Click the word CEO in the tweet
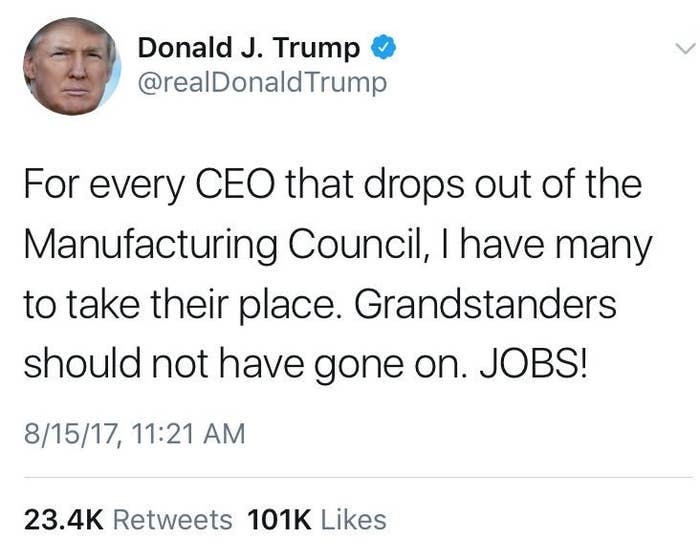The height and width of the screenshot is (560, 700). pos(235,185)
